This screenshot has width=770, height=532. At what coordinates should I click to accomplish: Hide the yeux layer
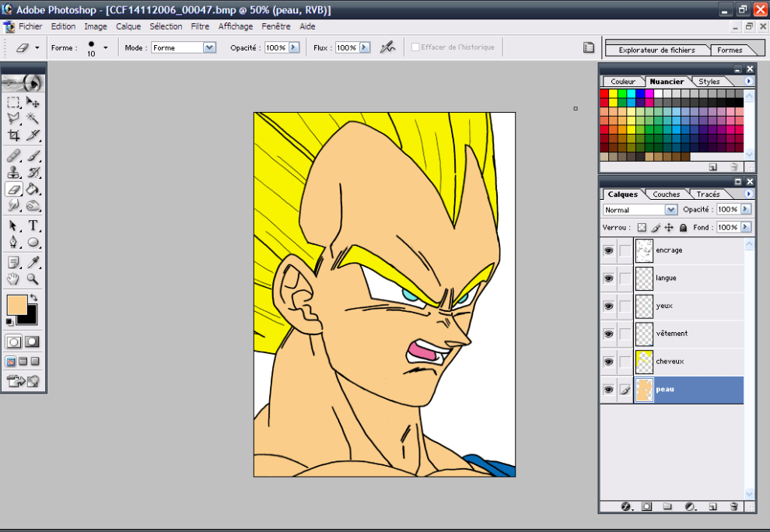coord(608,306)
